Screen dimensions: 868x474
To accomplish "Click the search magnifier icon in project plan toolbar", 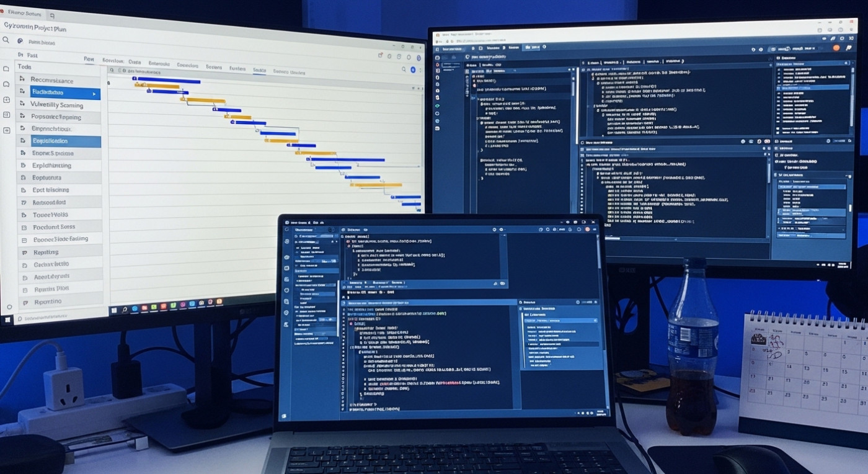I will coord(6,40).
